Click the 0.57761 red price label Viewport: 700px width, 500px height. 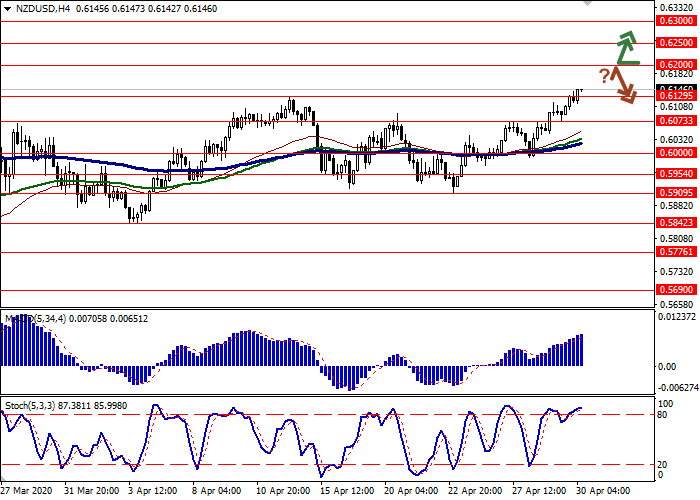tap(676, 252)
